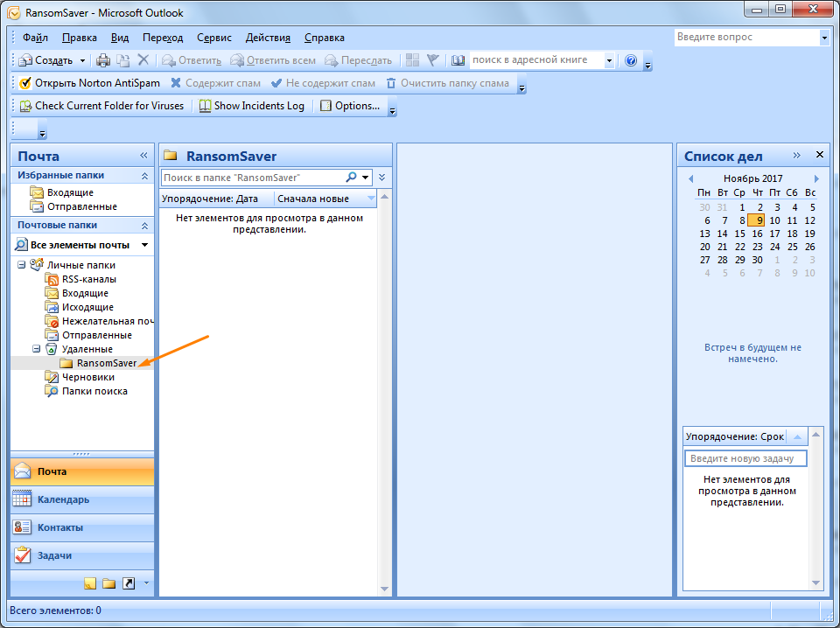Open the Правка menu

point(80,38)
